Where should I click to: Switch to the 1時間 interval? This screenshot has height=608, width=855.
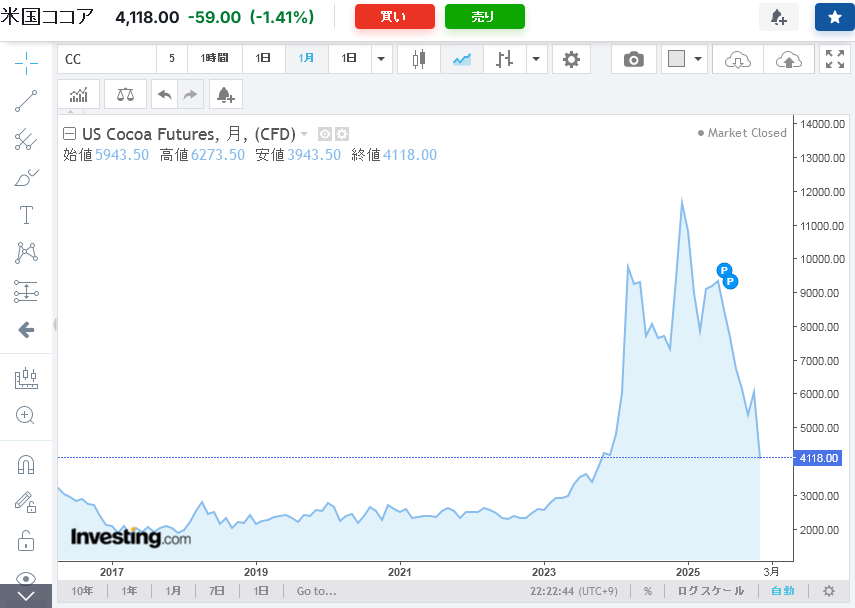[x=214, y=59]
